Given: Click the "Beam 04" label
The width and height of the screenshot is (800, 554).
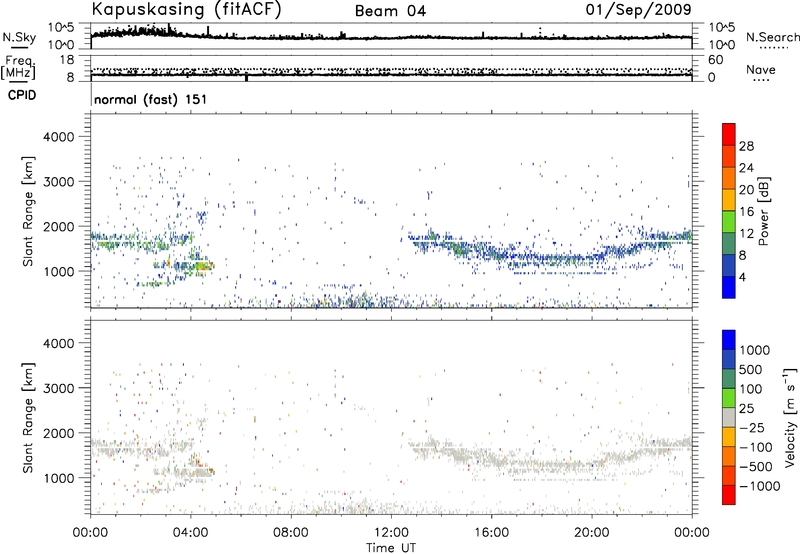Looking at the screenshot, I should [390, 11].
